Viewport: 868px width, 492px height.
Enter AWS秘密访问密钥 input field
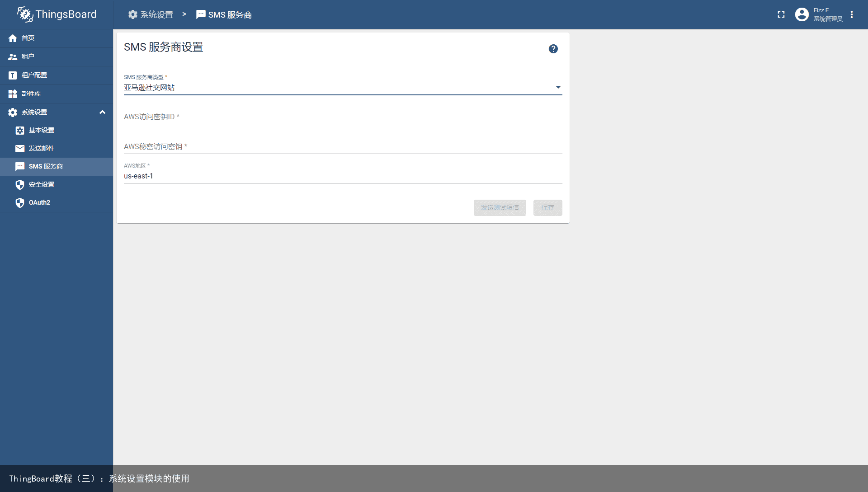coord(343,146)
